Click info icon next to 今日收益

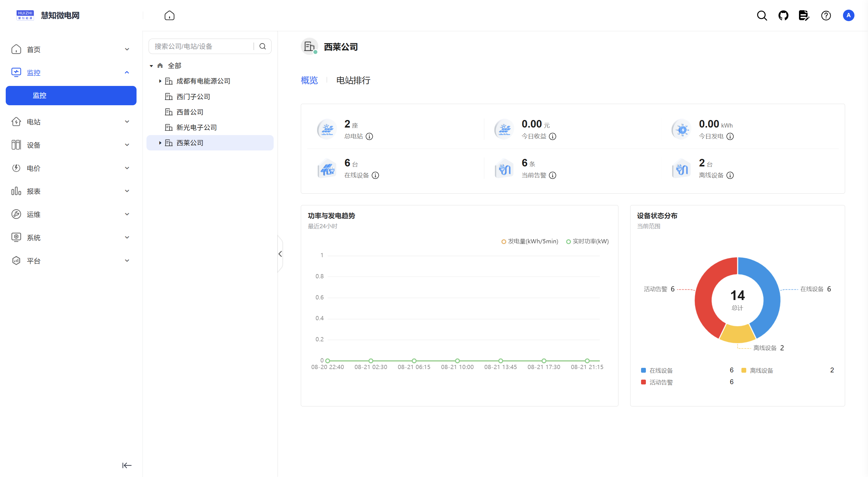tap(553, 137)
